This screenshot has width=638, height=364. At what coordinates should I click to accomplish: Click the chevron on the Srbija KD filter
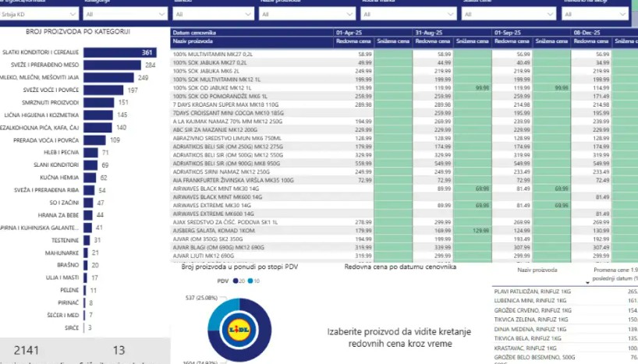pos(73,14)
